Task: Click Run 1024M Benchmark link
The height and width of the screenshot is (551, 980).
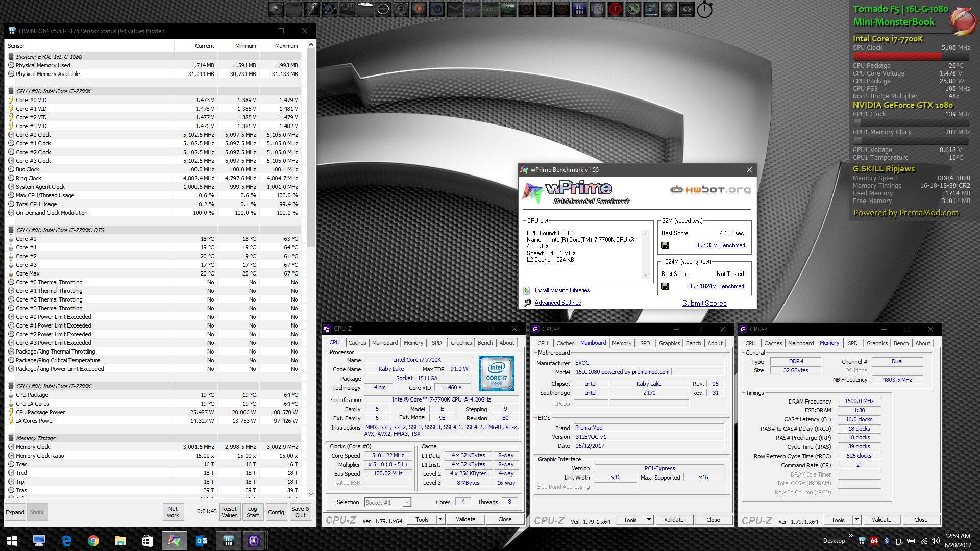Action: [x=717, y=286]
